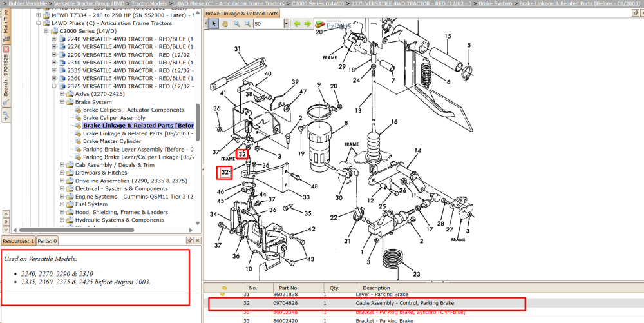Activate the hand pan tool
This screenshot has height=323, width=644.
(225, 24)
